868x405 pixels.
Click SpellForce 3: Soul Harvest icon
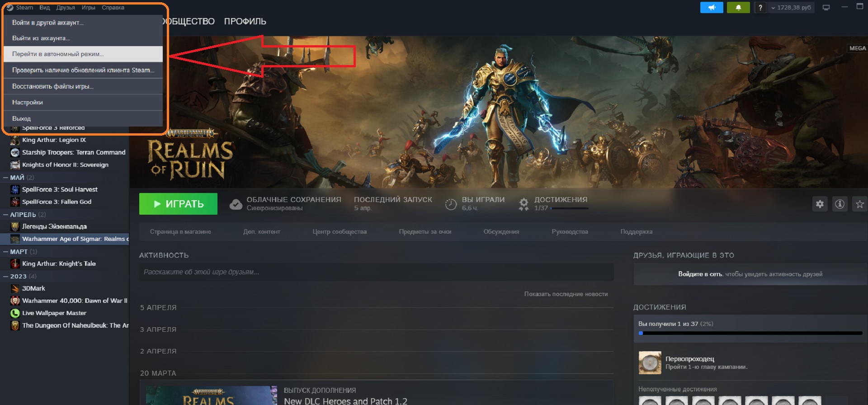tap(15, 189)
